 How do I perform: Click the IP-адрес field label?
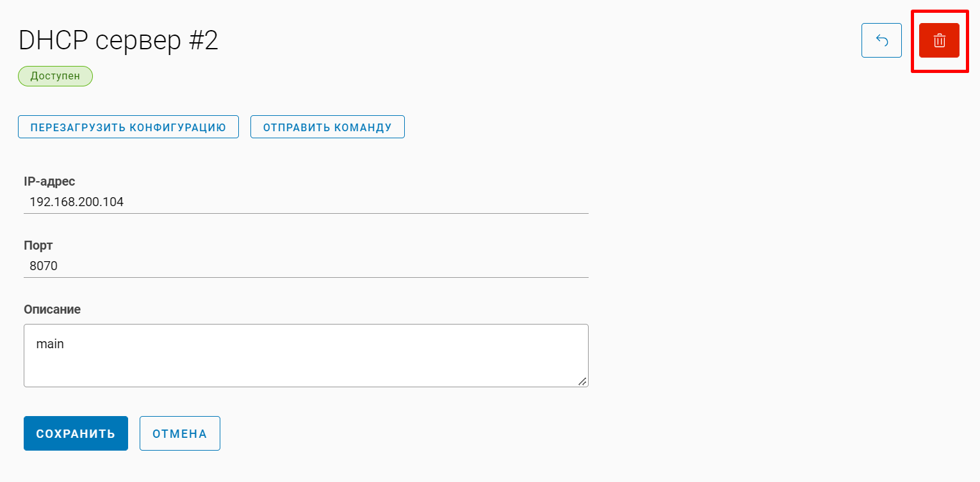click(x=49, y=182)
